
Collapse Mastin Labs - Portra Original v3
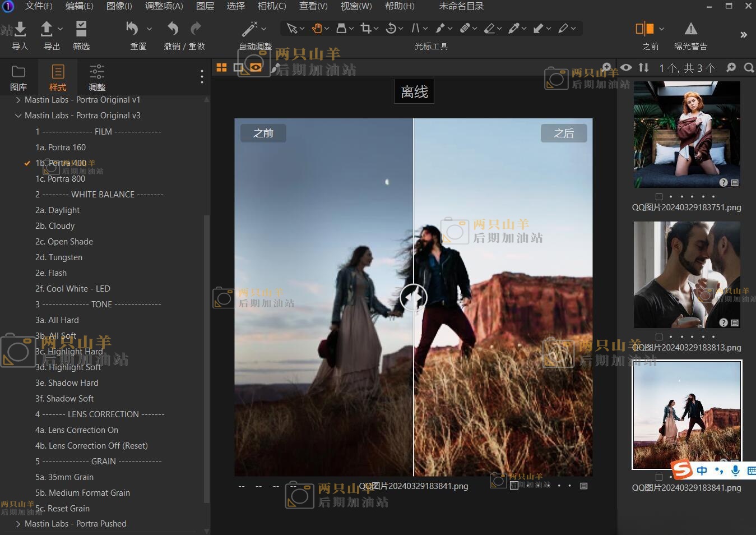[x=18, y=116]
